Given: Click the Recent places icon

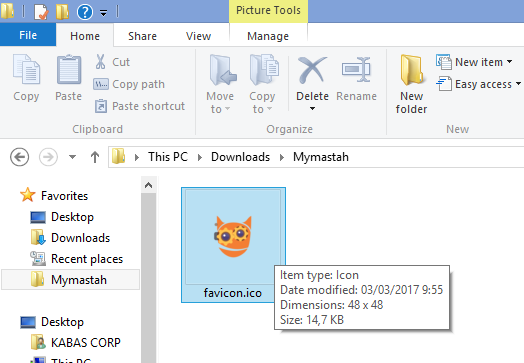Looking at the screenshot, I should point(37,258).
